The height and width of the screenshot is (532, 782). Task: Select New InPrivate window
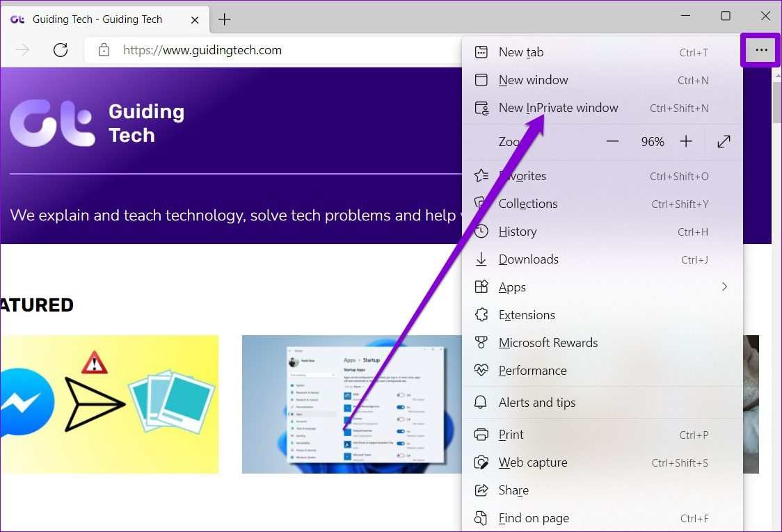coord(558,108)
